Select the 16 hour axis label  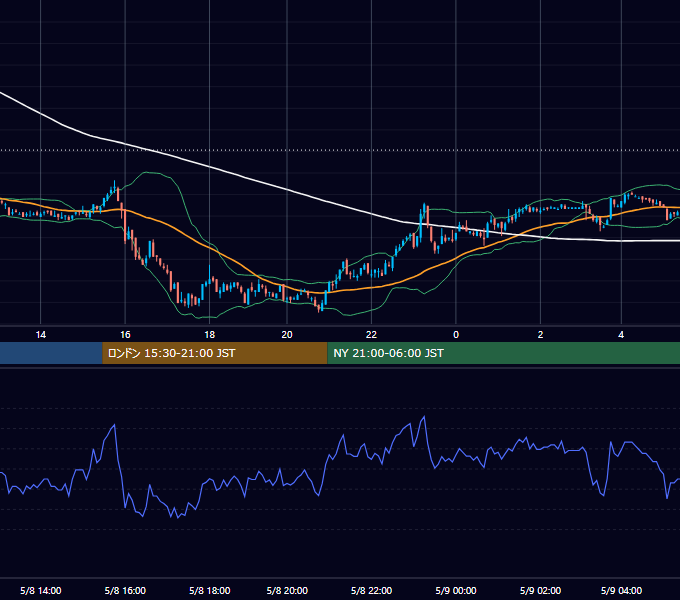[x=125, y=335]
